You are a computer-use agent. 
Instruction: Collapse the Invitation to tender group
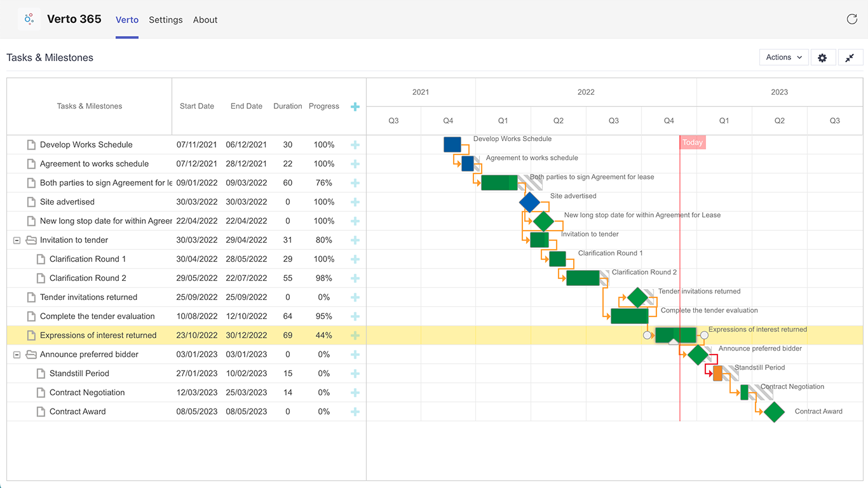[x=16, y=240]
